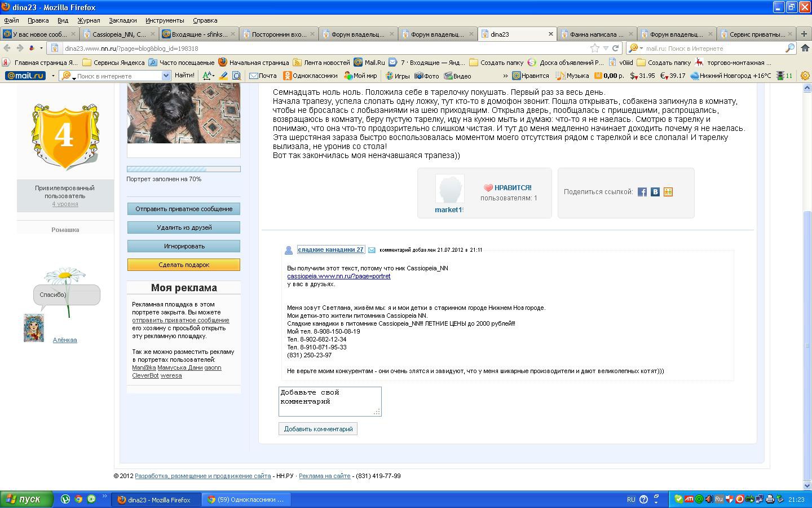Image resolution: width=812 pixels, height=508 pixels.
Task: Bookmark this page with the star icon
Action: coord(595,49)
